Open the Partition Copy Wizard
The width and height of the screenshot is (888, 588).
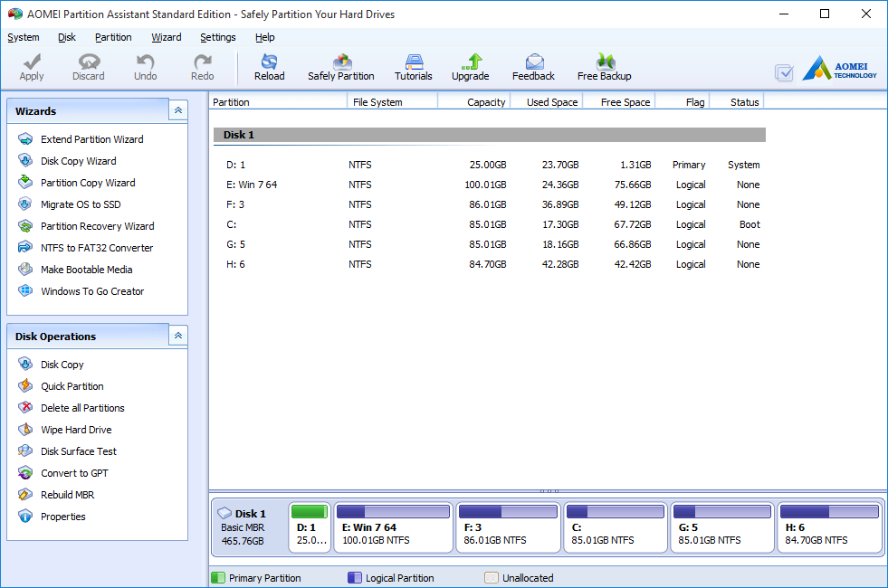pos(88,183)
